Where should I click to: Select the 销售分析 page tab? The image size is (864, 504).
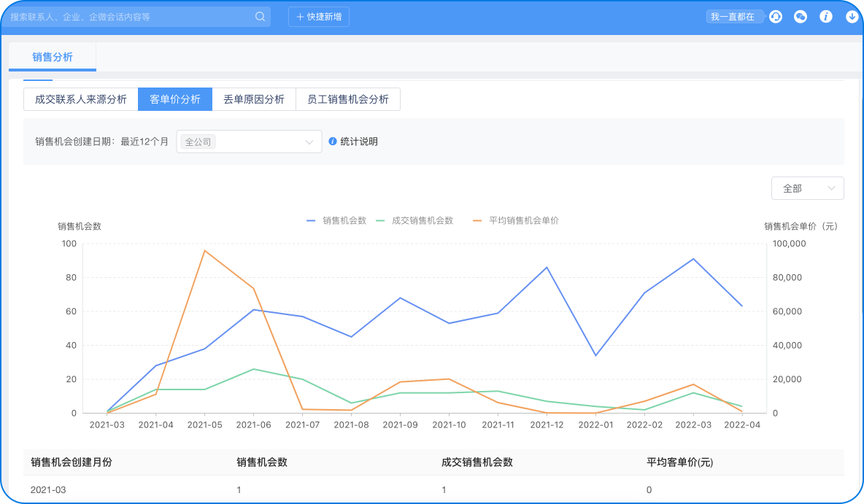point(53,57)
